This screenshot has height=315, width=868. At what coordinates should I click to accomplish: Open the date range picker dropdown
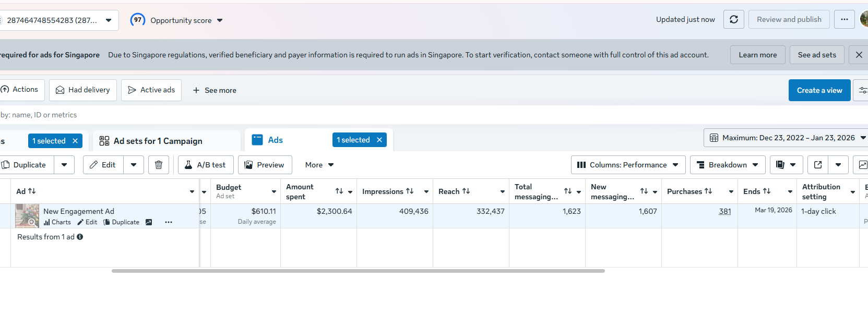786,138
